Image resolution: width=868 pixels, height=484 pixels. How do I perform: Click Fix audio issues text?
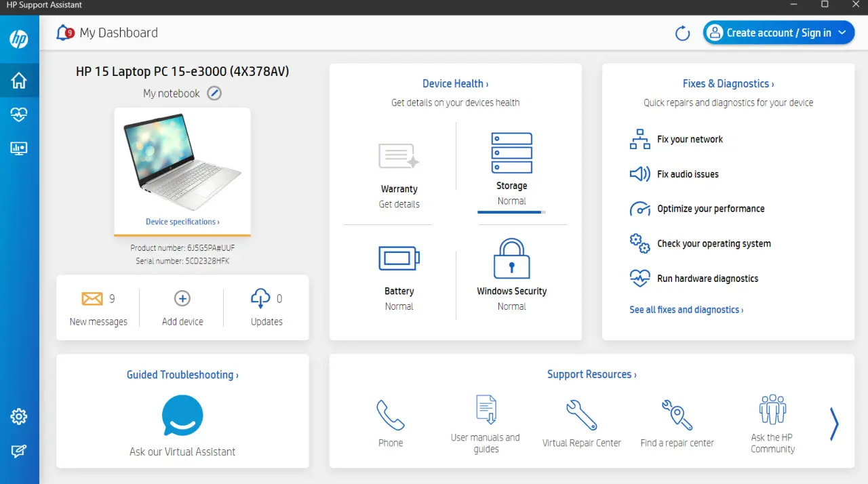(688, 174)
